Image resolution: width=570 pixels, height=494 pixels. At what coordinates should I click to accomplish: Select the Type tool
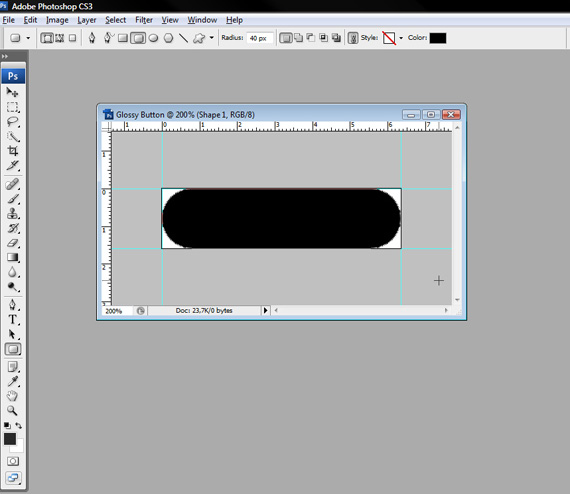click(x=13, y=320)
